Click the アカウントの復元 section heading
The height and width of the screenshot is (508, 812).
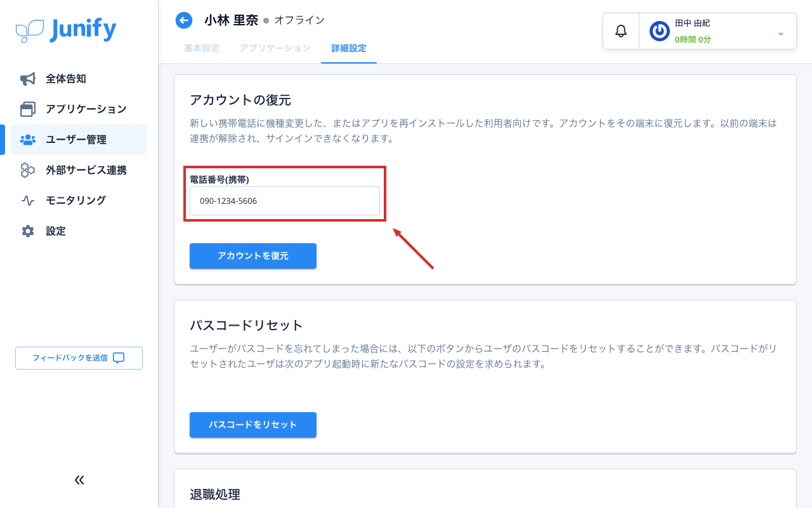pyautogui.click(x=240, y=100)
